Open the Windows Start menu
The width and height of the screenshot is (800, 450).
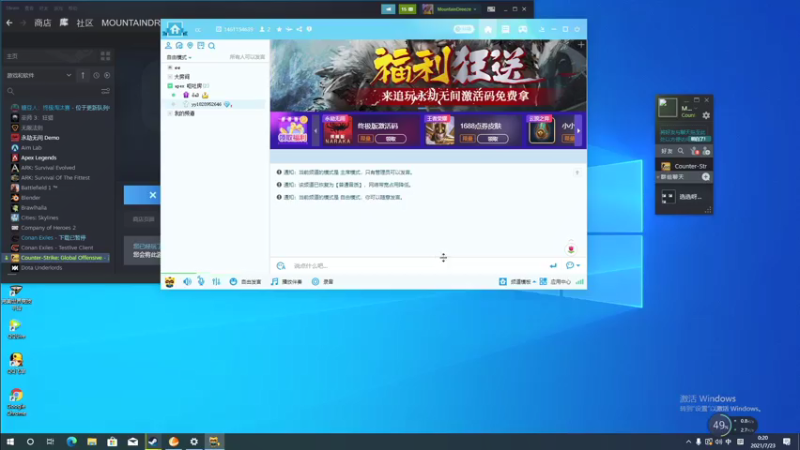[x=10, y=441]
